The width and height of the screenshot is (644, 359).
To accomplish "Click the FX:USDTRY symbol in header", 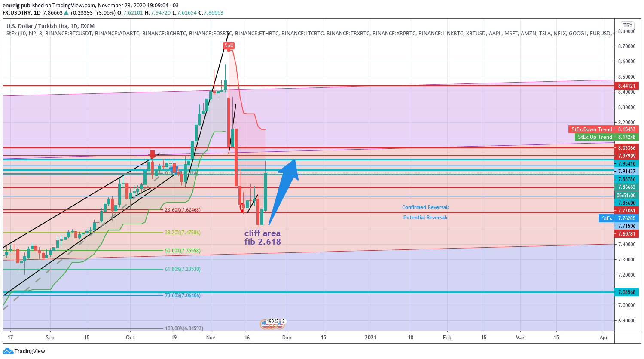I will [x=18, y=13].
